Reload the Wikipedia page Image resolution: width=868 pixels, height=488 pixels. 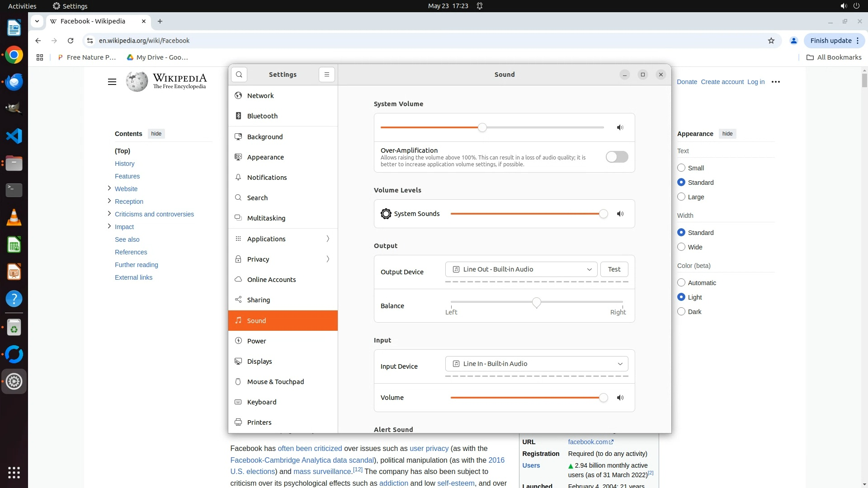coord(71,41)
